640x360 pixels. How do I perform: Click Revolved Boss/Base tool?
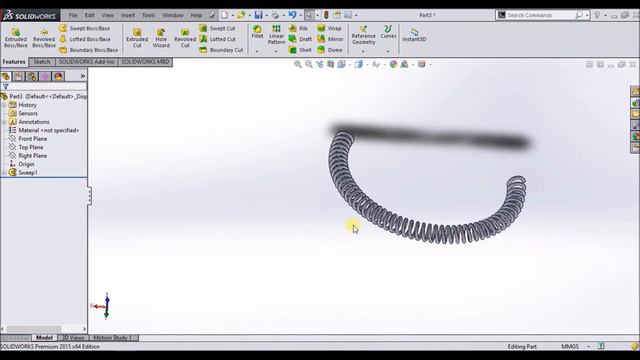coord(44,38)
